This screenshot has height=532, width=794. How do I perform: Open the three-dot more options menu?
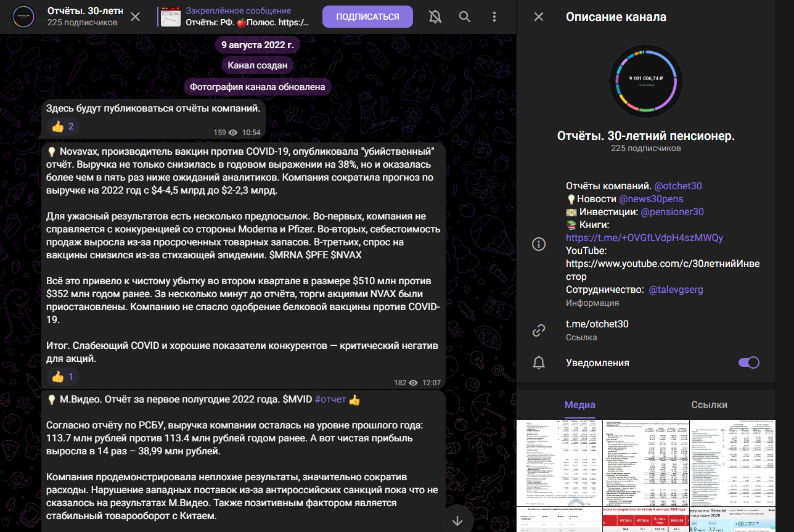(x=496, y=17)
